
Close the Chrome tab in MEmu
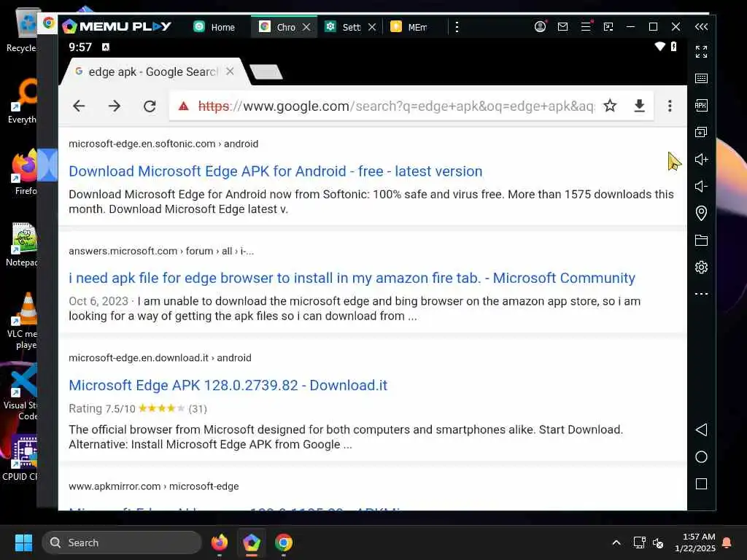coord(306,27)
